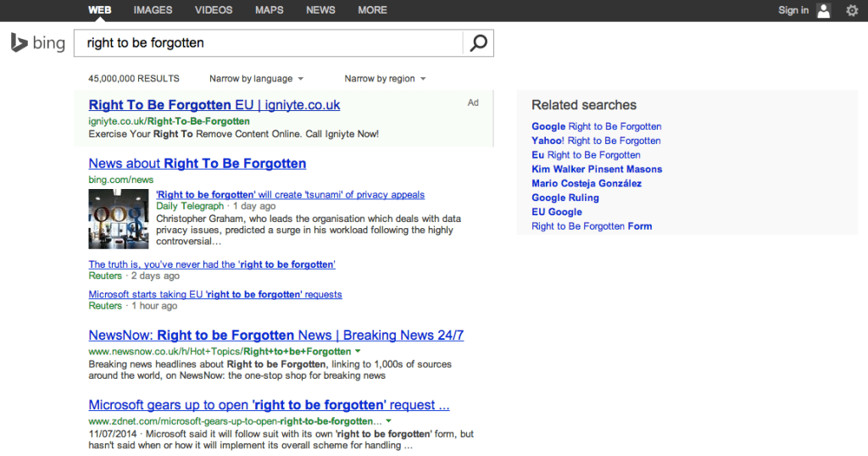Screen dimensions: 868x456
Task: Open the Narrow by region dropdown
Action: coord(386,79)
